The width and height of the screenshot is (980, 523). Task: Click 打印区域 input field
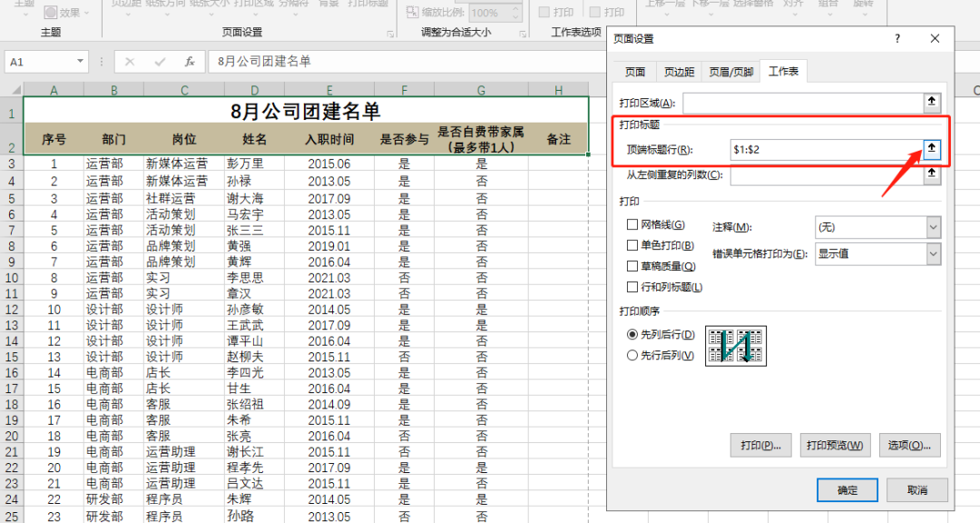[804, 103]
